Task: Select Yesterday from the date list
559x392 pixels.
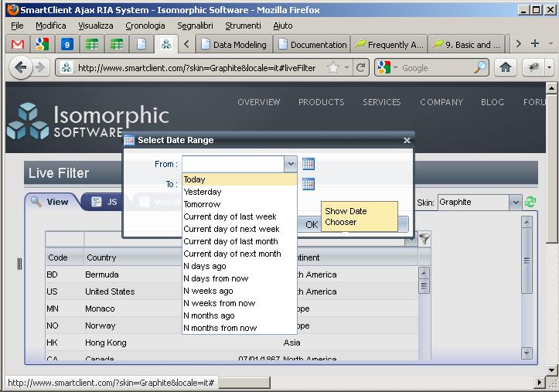Action: (203, 192)
